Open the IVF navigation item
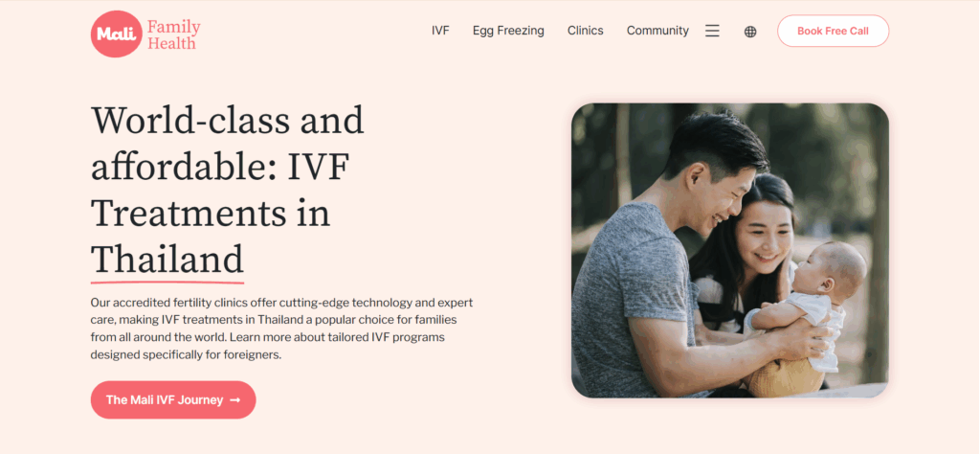This screenshot has width=980, height=454. (x=440, y=31)
